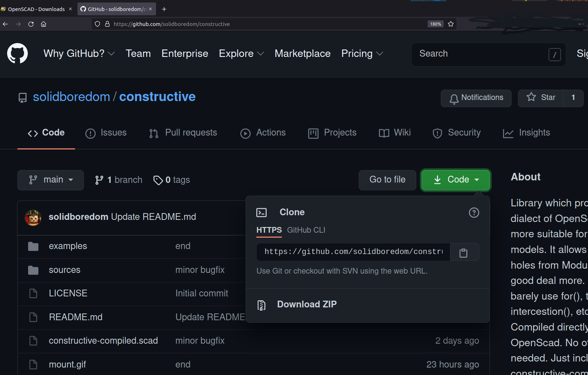Click the solidboredom avatar thumbnail
This screenshot has width=588, height=375.
coord(33,217)
